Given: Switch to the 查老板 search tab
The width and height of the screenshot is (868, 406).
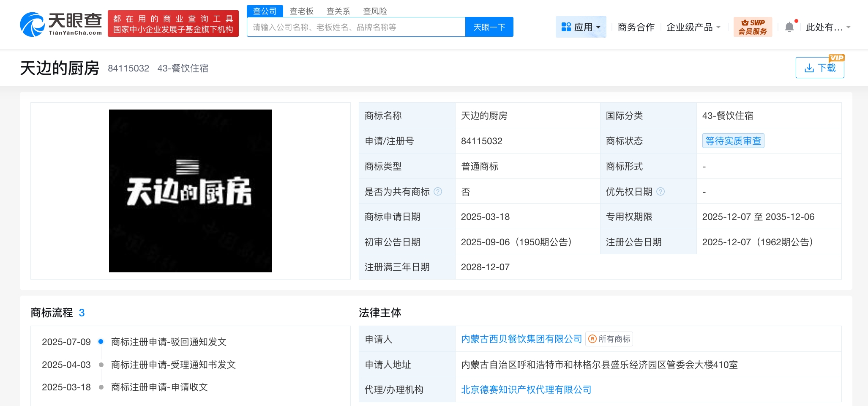Looking at the screenshot, I should [x=301, y=11].
